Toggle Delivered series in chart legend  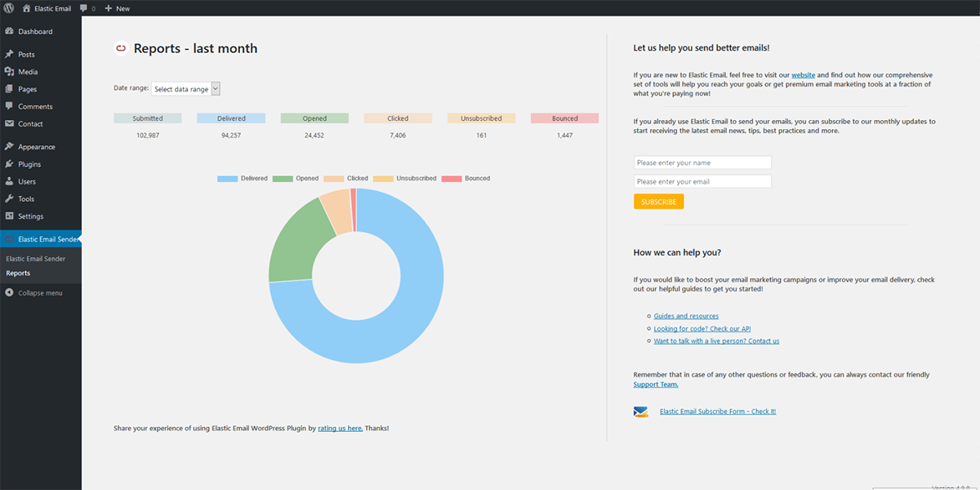[x=243, y=178]
